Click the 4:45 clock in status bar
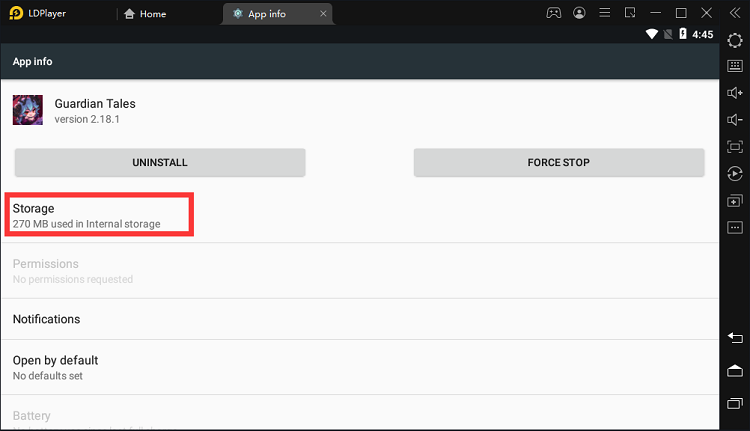Image resolution: width=750 pixels, height=431 pixels. coord(703,34)
